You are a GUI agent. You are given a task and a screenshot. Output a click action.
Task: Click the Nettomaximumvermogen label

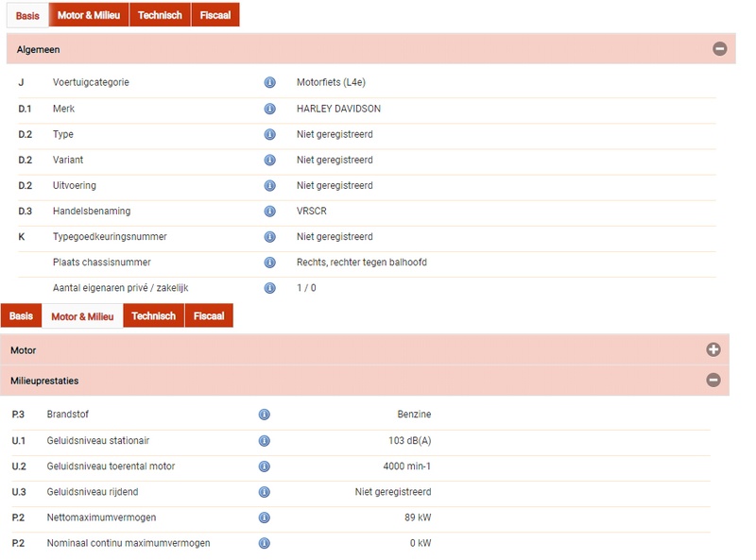pos(101,518)
